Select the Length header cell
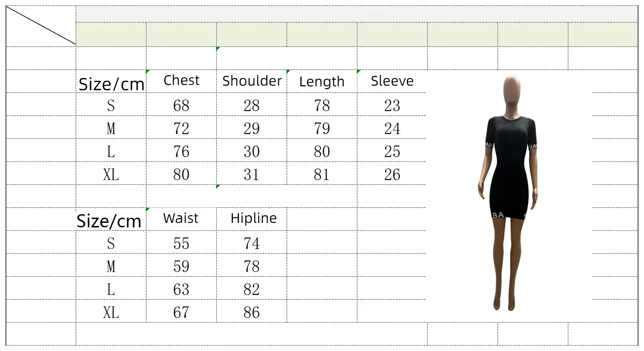Image resolution: width=644 pixels, height=351 pixels. coord(322,81)
